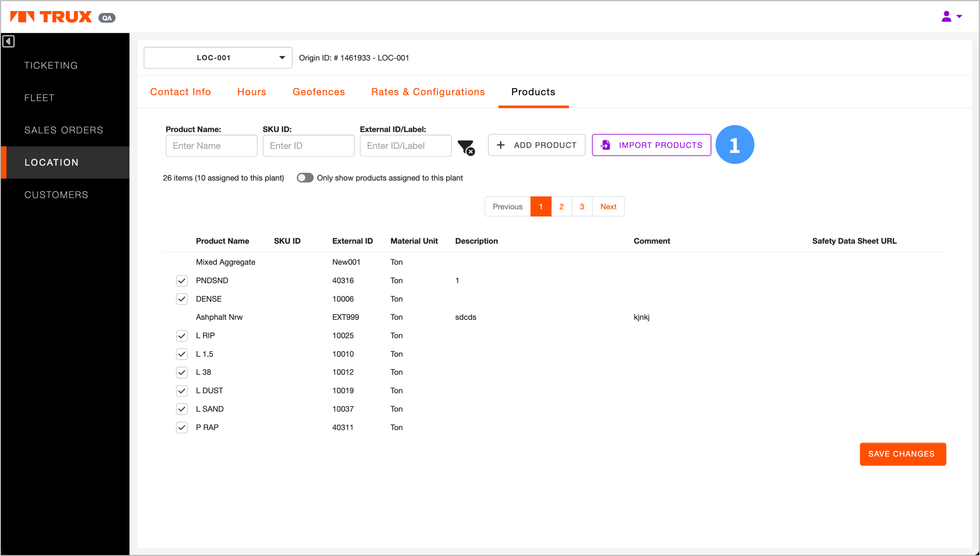The width and height of the screenshot is (980, 556).
Task: Uncheck the L RIP product
Action: coord(182,336)
